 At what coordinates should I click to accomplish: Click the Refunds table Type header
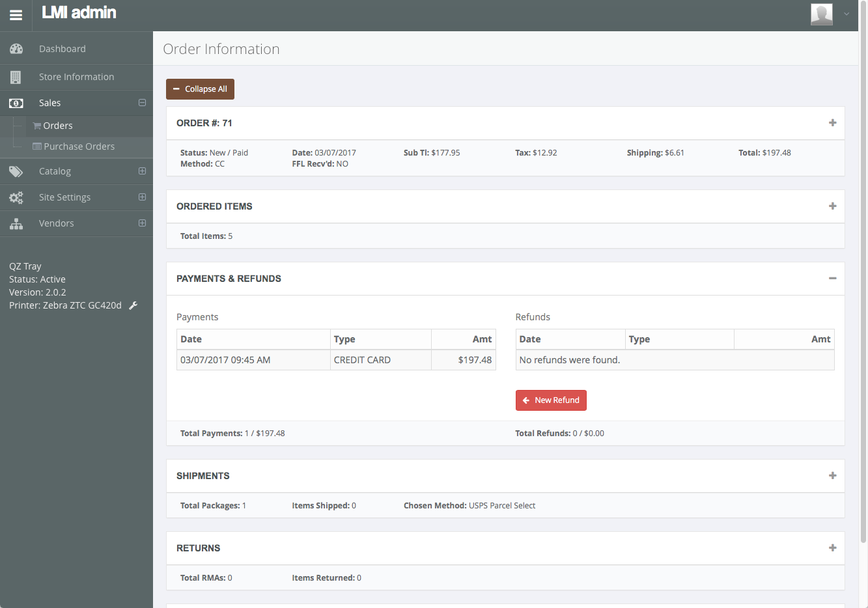[x=680, y=339]
